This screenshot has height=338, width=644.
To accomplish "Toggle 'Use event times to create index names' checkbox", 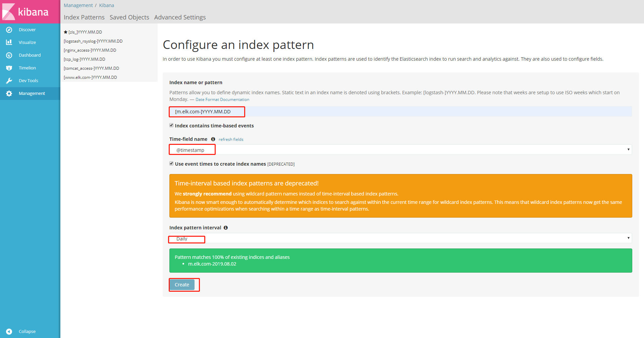I will 171,164.
